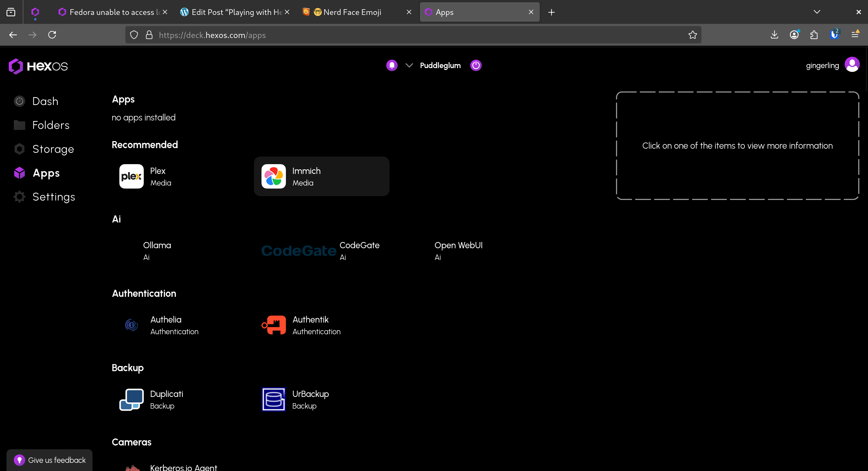Click the Authelia app name
Viewport: 868px width, 471px height.
(166, 319)
